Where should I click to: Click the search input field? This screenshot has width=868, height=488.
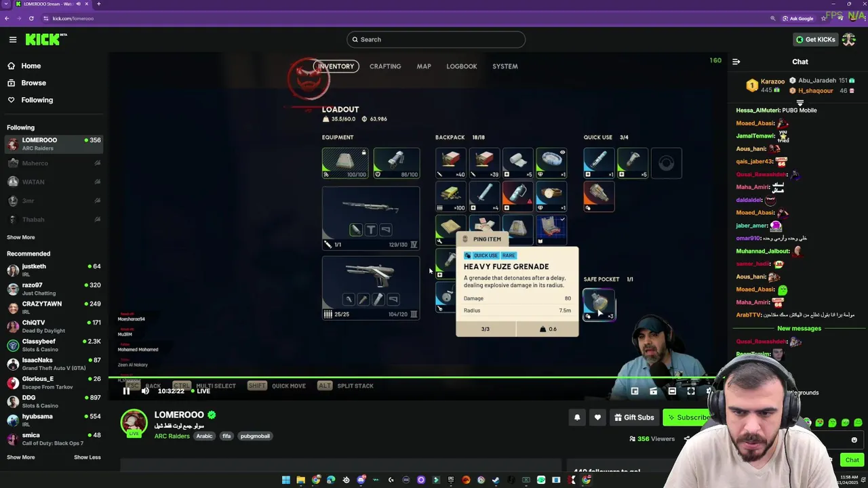click(x=435, y=39)
